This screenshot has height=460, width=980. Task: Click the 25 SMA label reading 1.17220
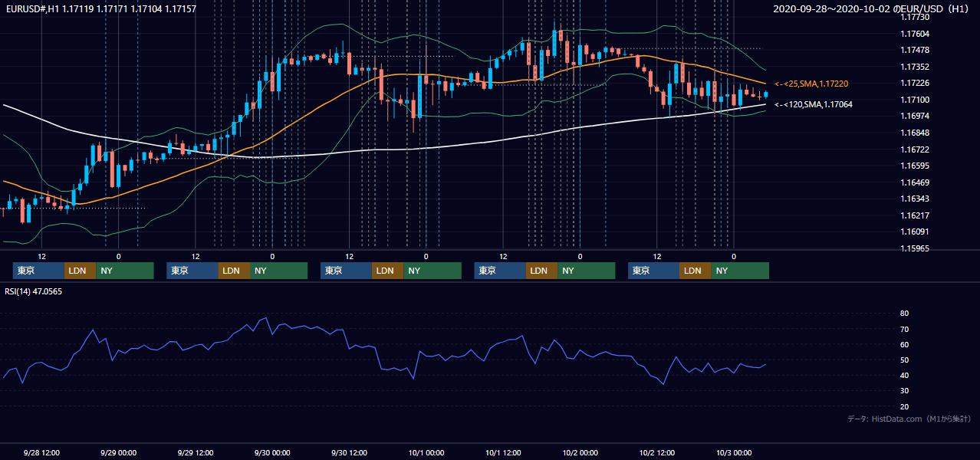click(x=811, y=84)
